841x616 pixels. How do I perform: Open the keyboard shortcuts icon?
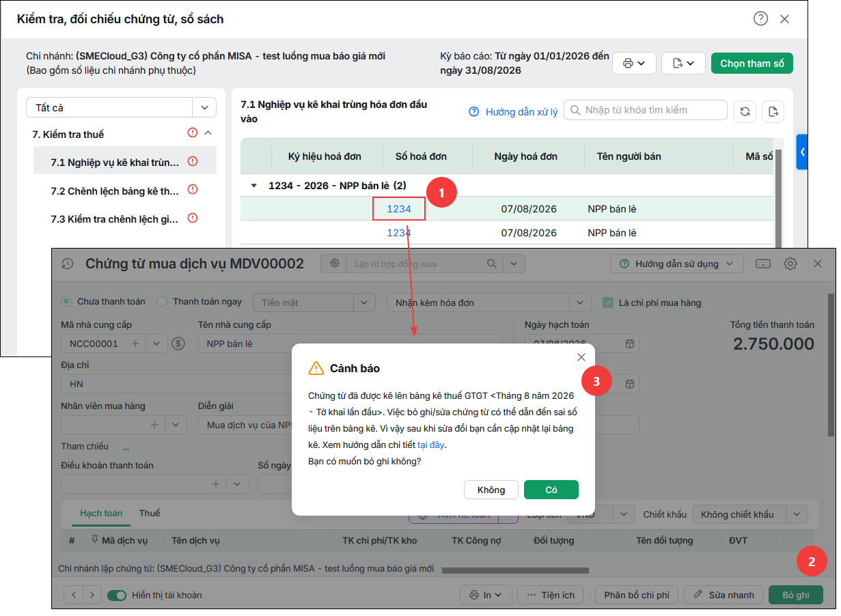763,264
